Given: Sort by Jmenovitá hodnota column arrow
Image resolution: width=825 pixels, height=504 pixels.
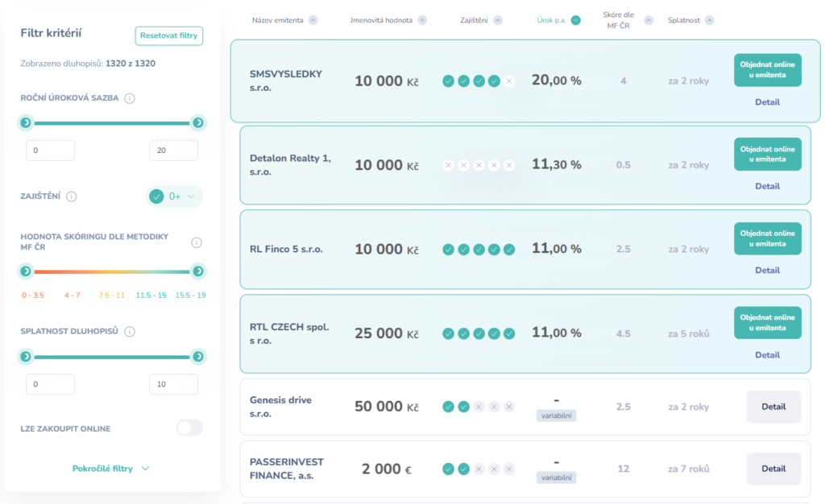Looking at the screenshot, I should click(x=422, y=20).
